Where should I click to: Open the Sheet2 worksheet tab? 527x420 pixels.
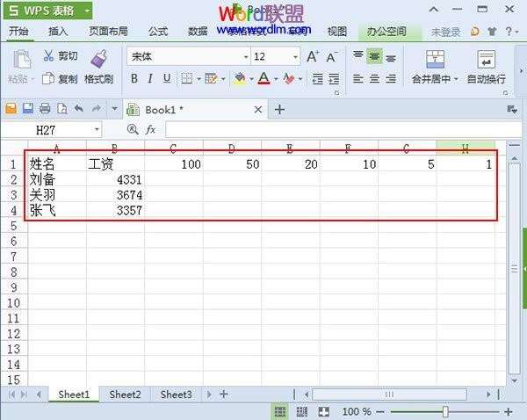point(125,395)
